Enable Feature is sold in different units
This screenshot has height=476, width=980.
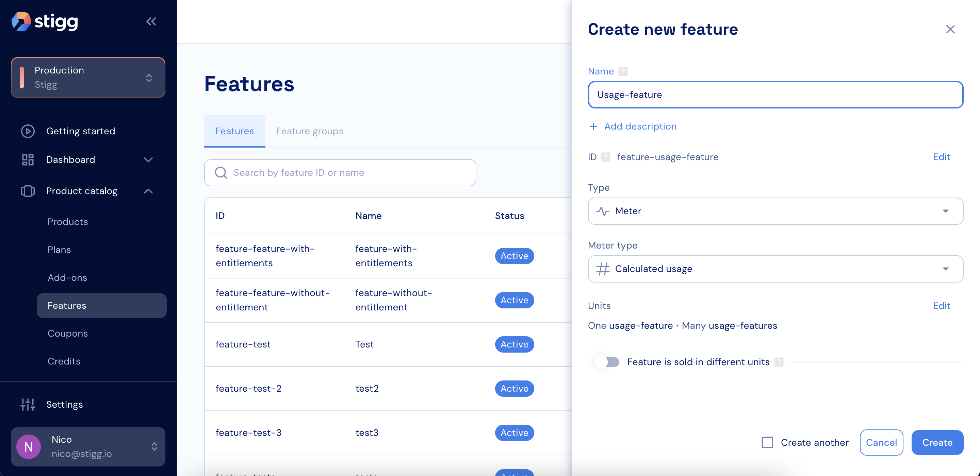point(607,362)
